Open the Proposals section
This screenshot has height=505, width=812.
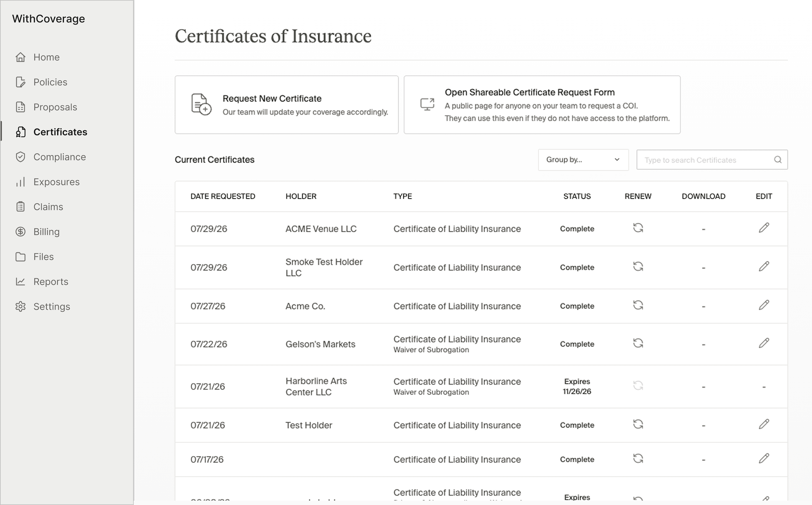(55, 107)
